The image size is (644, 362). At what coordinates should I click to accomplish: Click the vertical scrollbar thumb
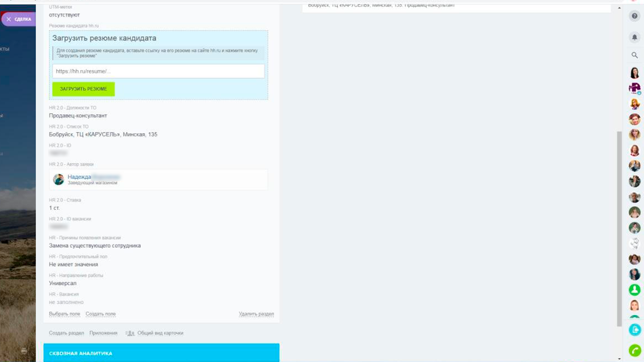[x=619, y=228]
